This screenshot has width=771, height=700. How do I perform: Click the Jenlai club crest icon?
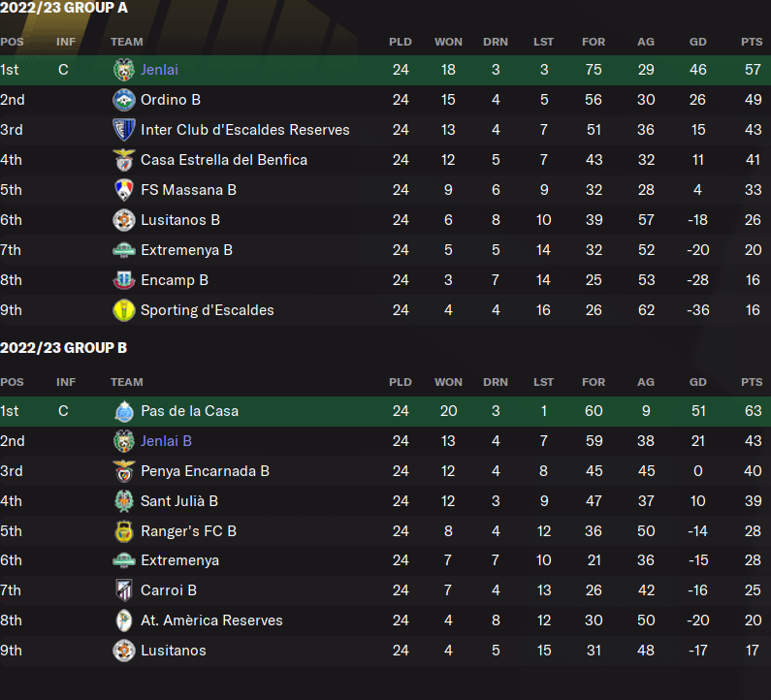123,70
